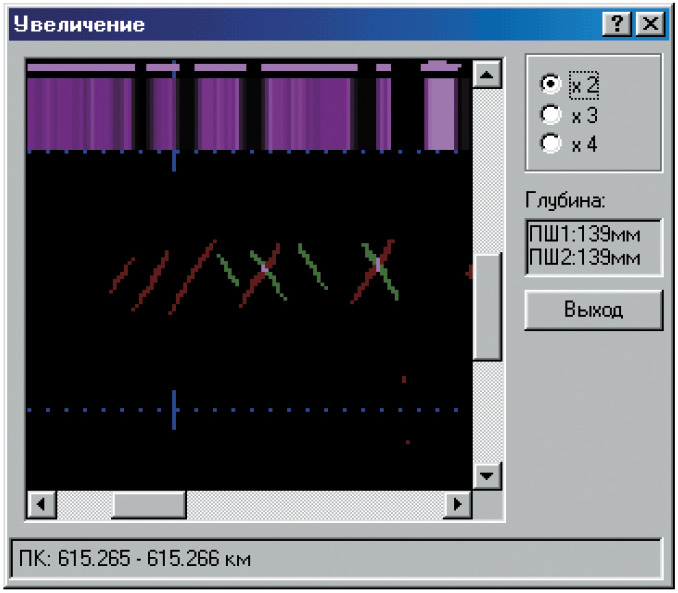Click the Выход exit button

pyautogui.click(x=594, y=310)
